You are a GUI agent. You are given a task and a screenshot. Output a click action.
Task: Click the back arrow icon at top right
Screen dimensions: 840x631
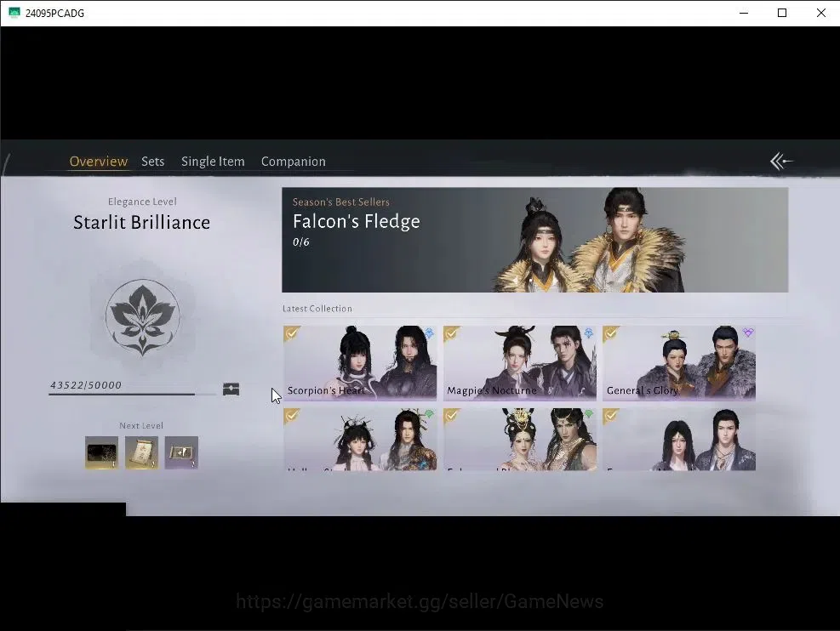pyautogui.click(x=781, y=161)
